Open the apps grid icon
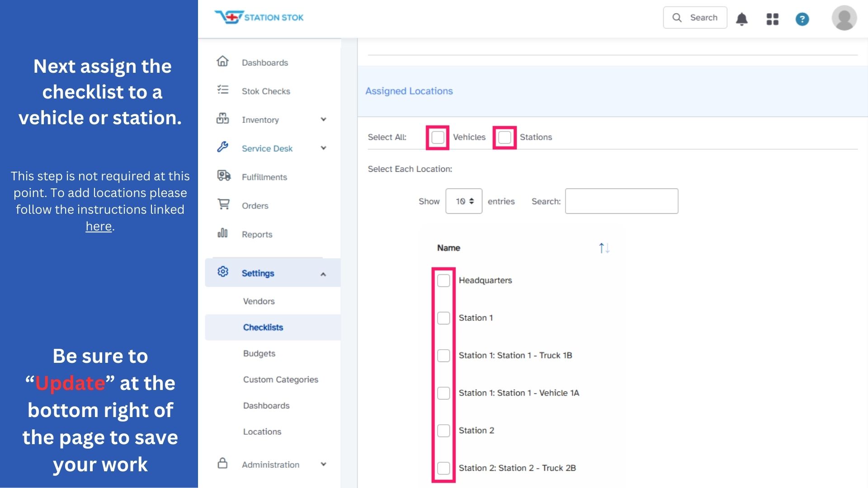This screenshot has height=488, width=868. [x=772, y=19]
